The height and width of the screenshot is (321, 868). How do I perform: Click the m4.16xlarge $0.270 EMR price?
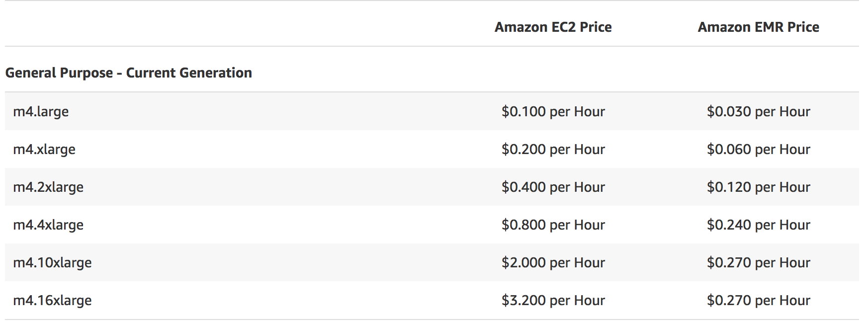(758, 300)
